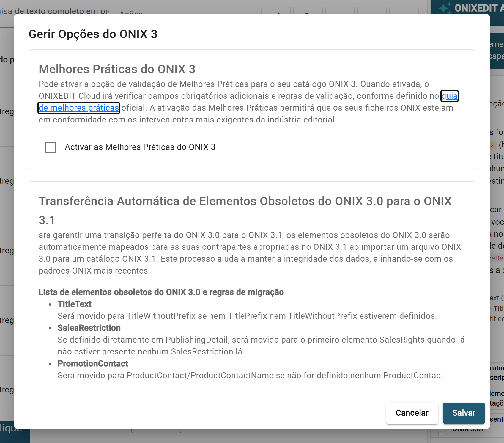This screenshot has height=443, width=504.
Task: Click the Melhores Práticas do ONIX 3 heading
Action: click(x=117, y=69)
